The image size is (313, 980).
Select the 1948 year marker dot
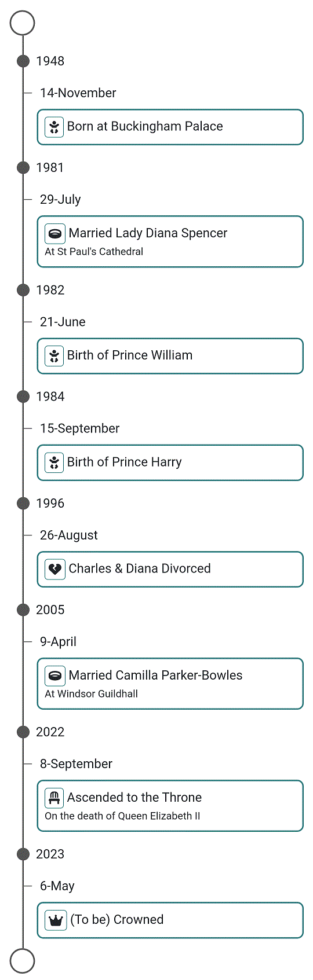[x=23, y=61]
